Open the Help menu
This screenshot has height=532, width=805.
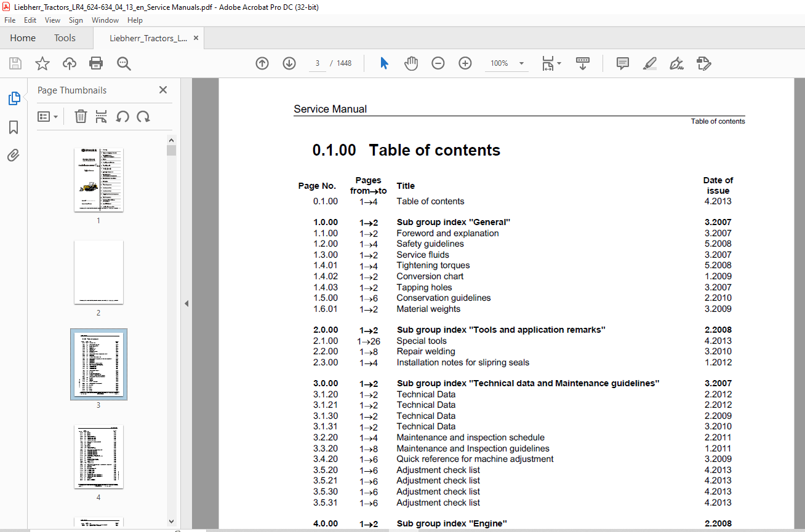135,20
